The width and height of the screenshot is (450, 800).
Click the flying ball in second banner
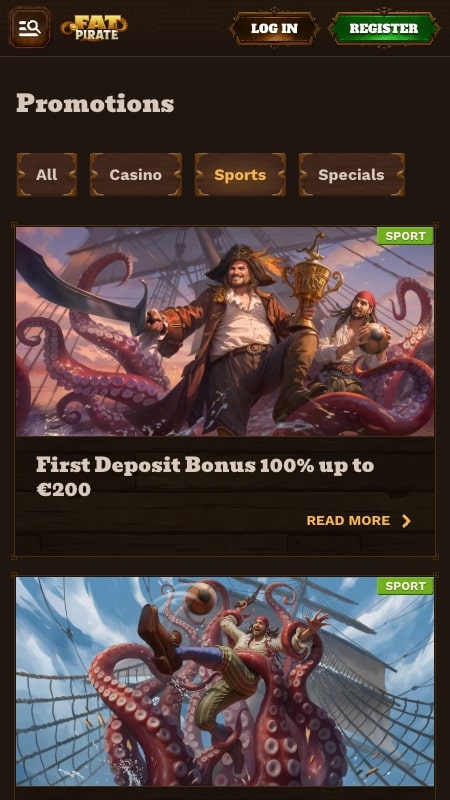[x=200, y=598]
